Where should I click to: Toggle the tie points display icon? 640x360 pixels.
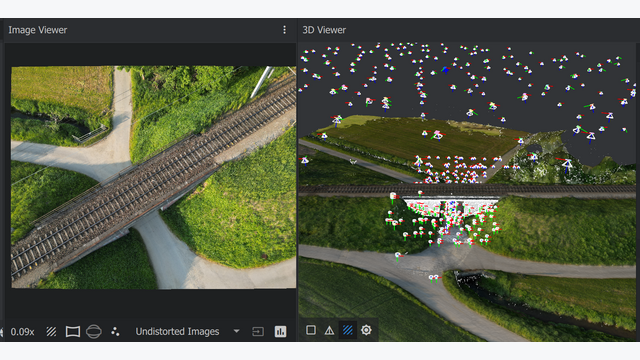click(115, 331)
